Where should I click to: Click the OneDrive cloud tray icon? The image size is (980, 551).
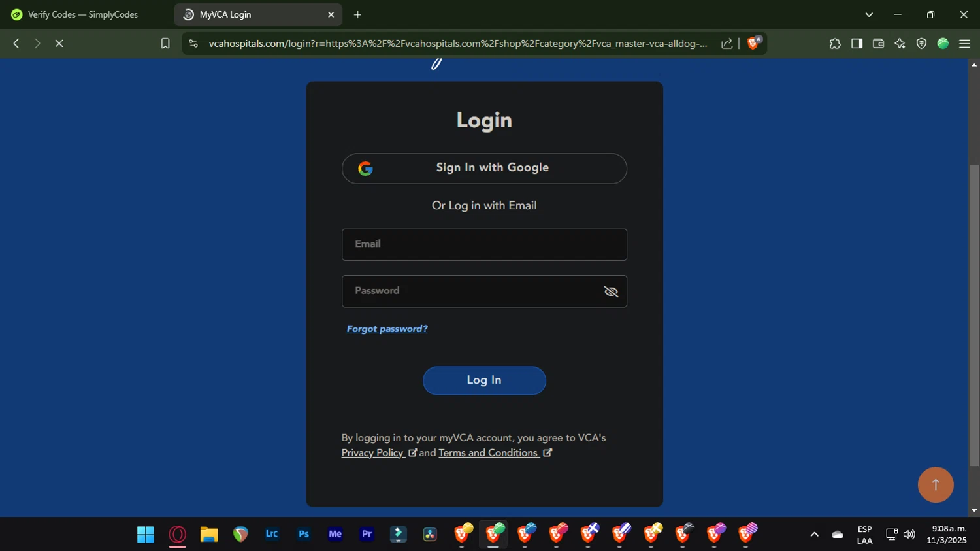pos(838,535)
